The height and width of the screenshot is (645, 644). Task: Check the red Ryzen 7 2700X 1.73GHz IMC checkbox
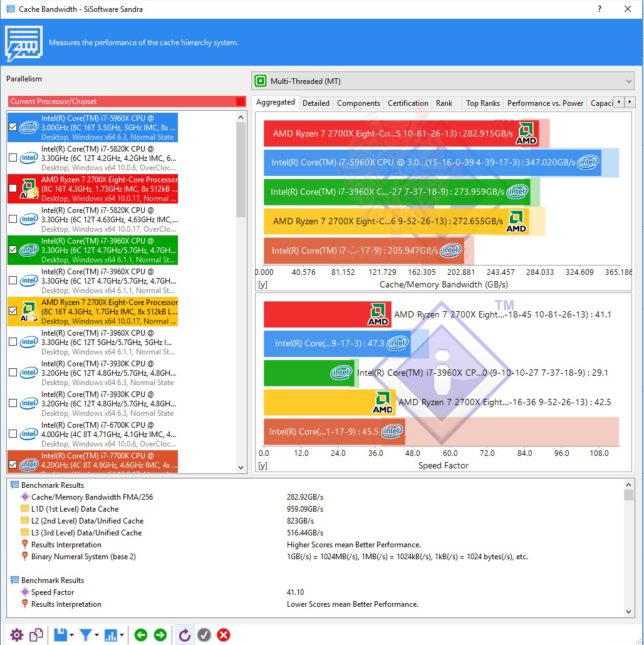coord(13,188)
